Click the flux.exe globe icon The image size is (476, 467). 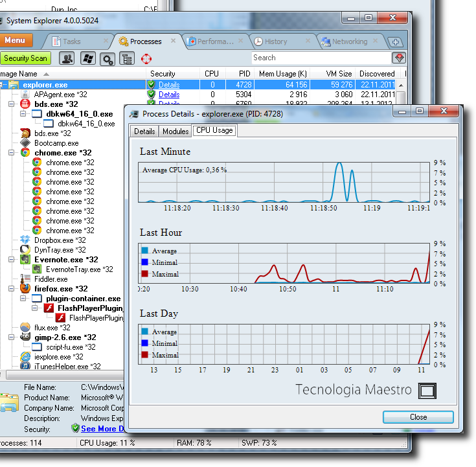pyautogui.click(x=25, y=327)
